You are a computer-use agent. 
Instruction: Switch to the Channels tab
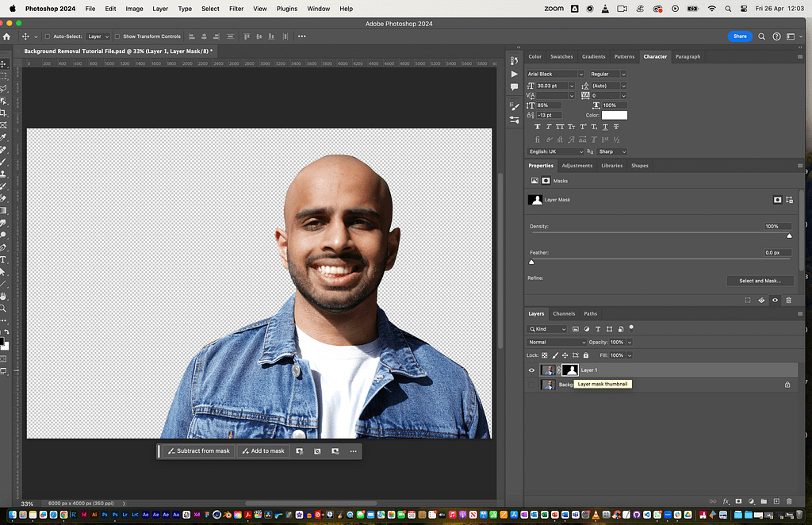[564, 313]
